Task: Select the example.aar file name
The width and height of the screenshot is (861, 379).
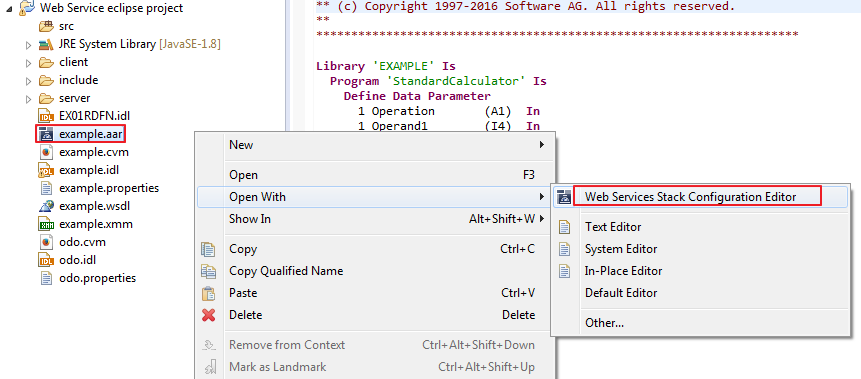Action: (x=90, y=134)
